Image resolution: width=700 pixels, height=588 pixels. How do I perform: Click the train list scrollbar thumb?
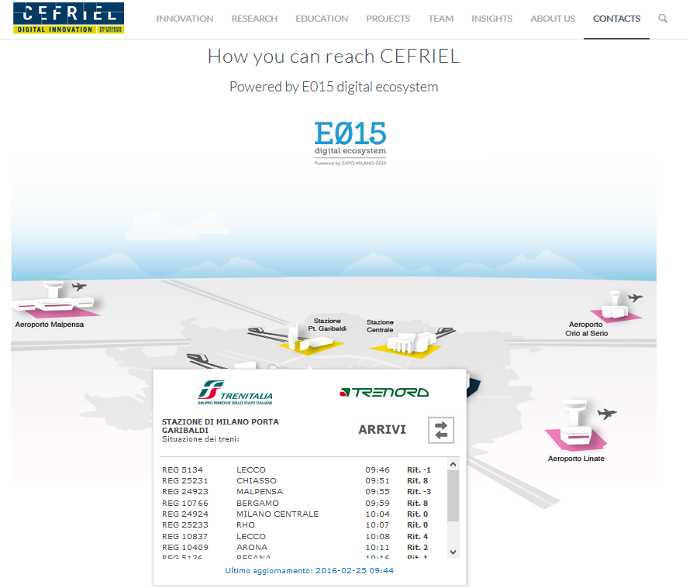[453, 496]
